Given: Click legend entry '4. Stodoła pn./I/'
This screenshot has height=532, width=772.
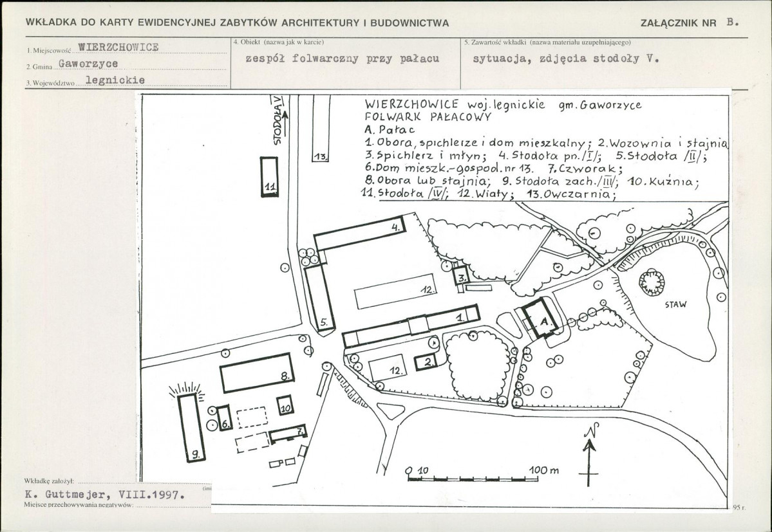Looking at the screenshot, I should coord(550,156).
